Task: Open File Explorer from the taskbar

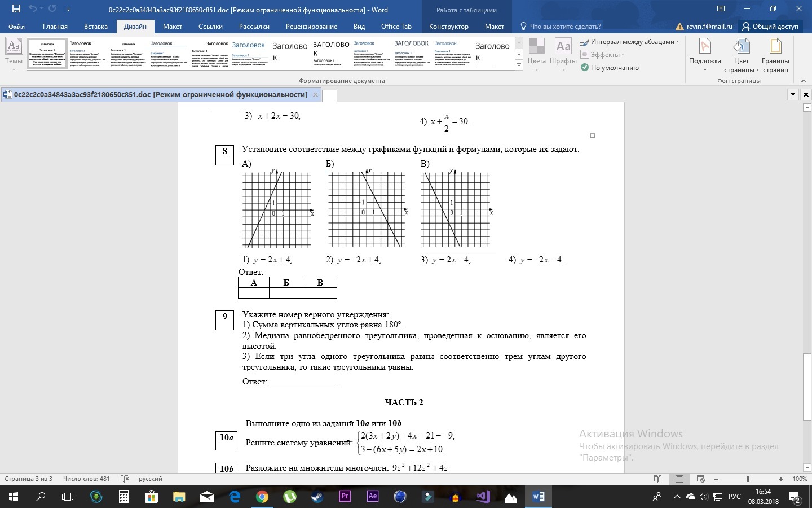Action: (179, 497)
